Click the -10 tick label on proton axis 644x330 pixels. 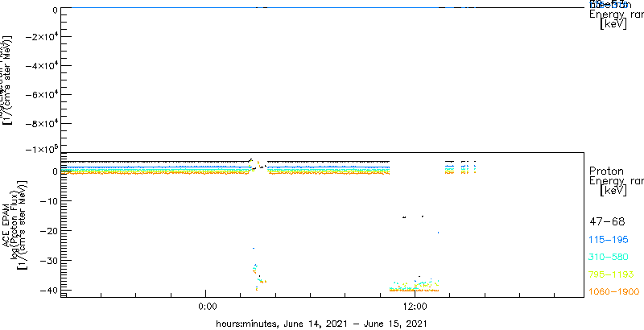pyautogui.click(x=47, y=201)
